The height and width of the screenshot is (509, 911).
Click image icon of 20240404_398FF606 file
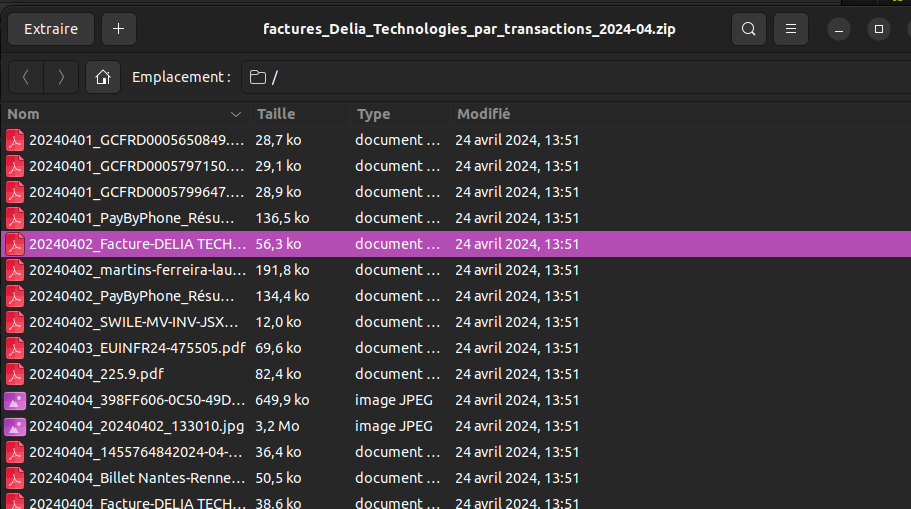[x=15, y=400]
